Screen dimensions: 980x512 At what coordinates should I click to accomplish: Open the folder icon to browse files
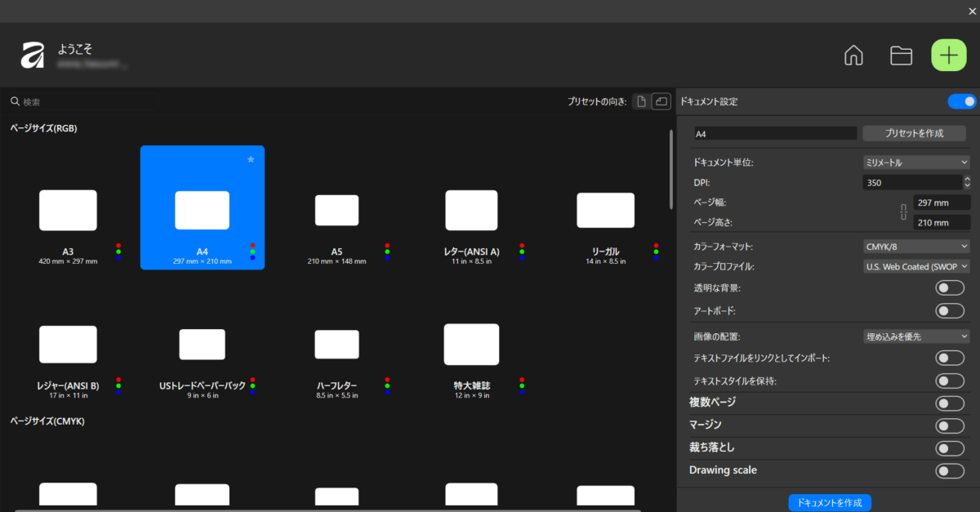[x=901, y=56]
